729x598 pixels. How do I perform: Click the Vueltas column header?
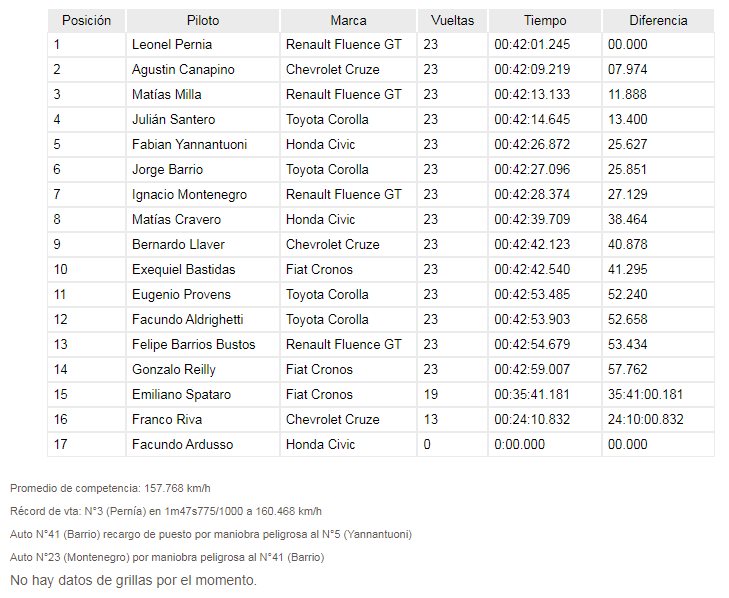pyautogui.click(x=452, y=20)
